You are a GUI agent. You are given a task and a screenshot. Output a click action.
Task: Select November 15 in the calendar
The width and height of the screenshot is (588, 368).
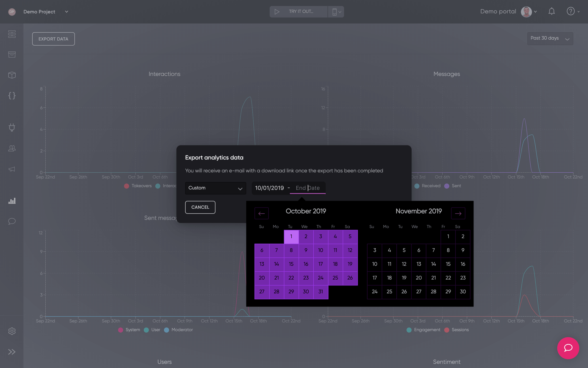(448, 264)
